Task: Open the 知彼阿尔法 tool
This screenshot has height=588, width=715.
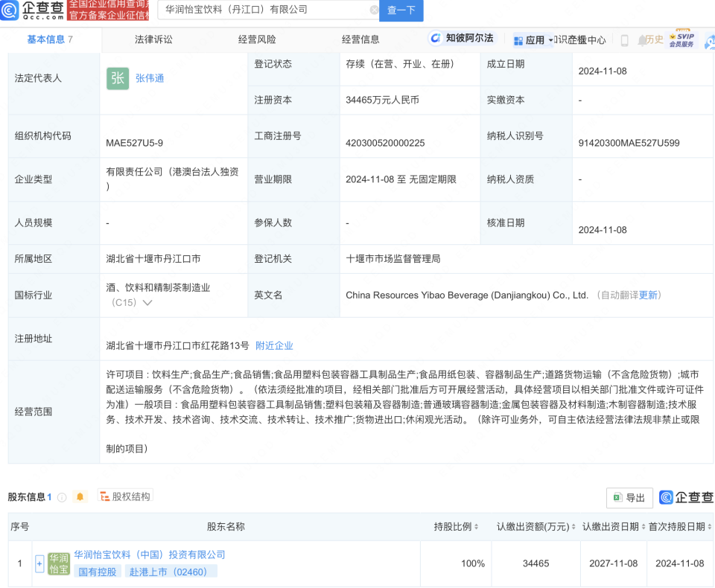Action: coord(463,38)
